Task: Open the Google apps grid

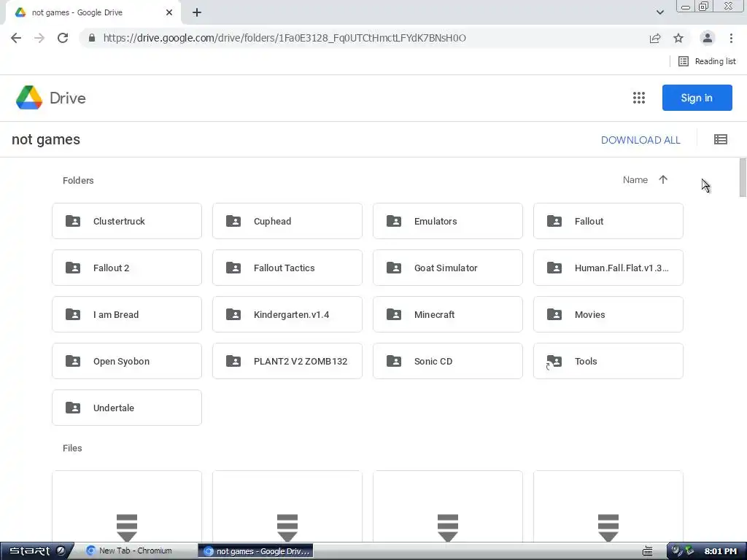Action: click(x=639, y=98)
